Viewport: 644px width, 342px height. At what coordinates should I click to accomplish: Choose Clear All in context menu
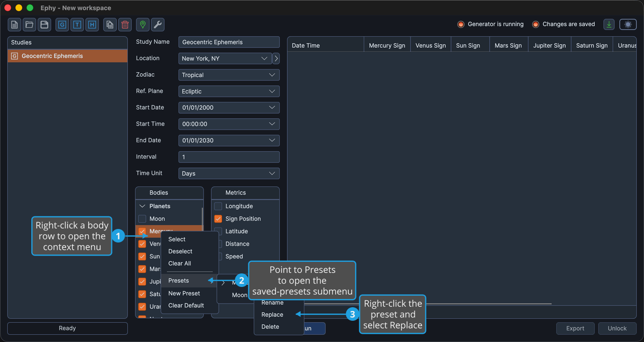pyautogui.click(x=190, y=264)
